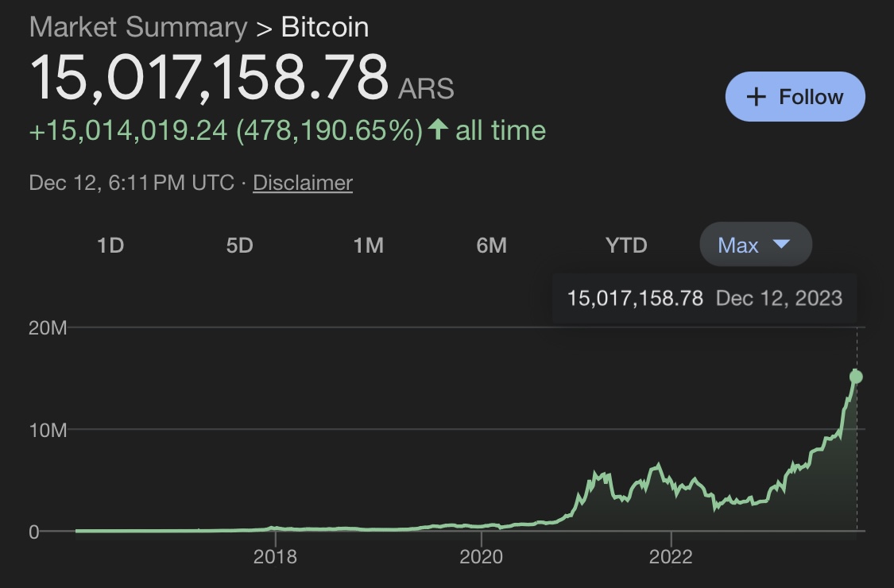Image resolution: width=894 pixels, height=588 pixels.
Task: Click the green upward arrow icon
Action: (436, 130)
